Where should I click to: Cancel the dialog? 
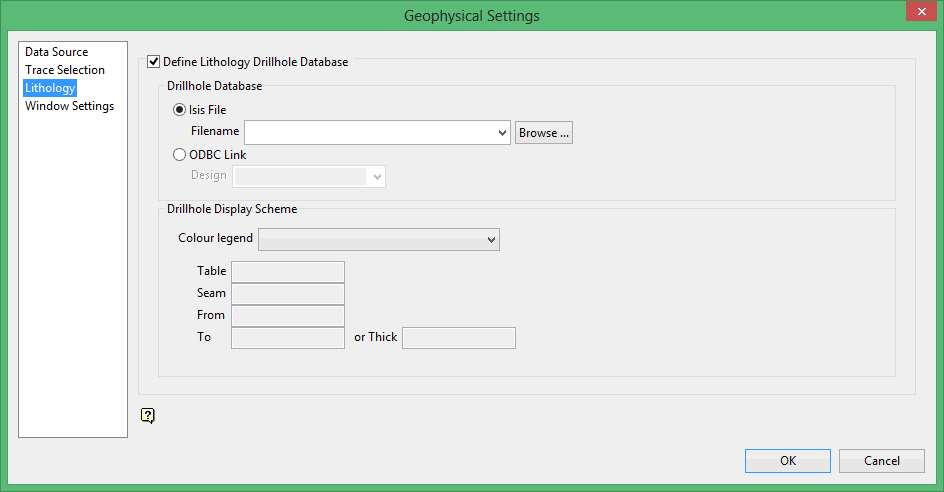(881, 461)
